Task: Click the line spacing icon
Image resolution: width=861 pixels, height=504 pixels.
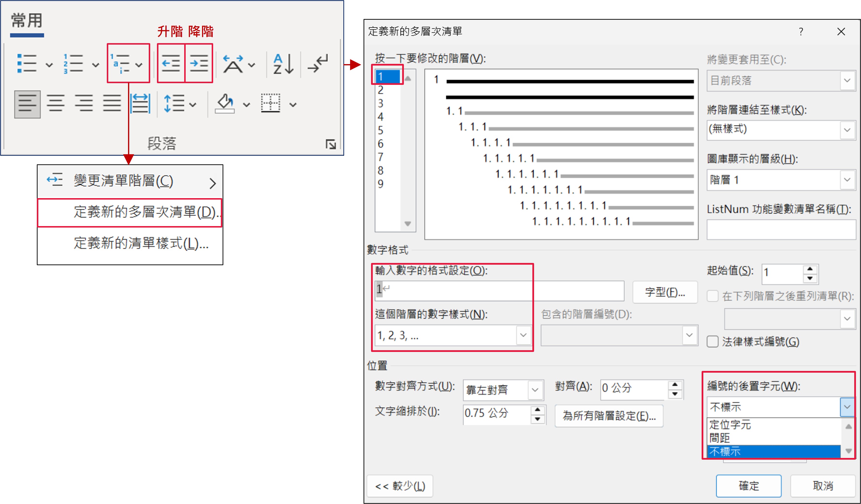Action: pos(174,103)
